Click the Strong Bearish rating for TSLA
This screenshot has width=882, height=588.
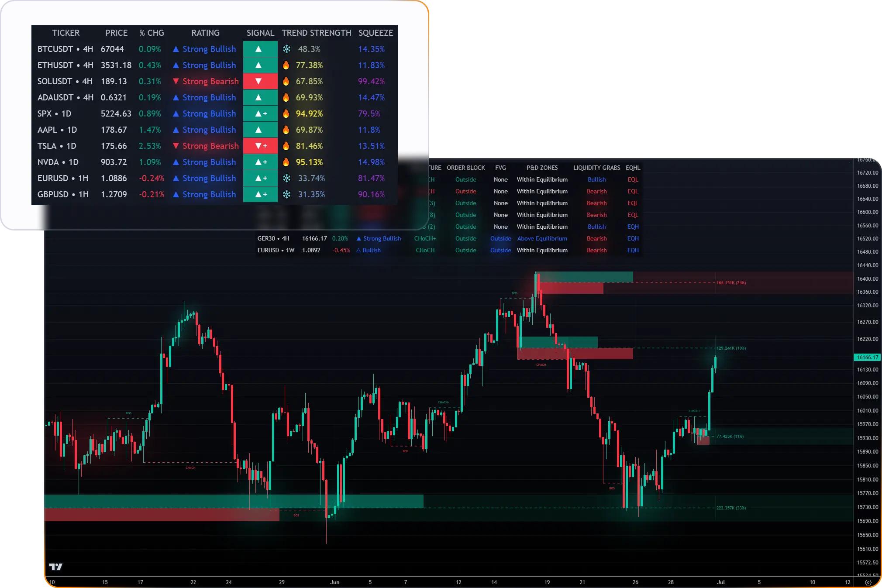pyautogui.click(x=210, y=146)
